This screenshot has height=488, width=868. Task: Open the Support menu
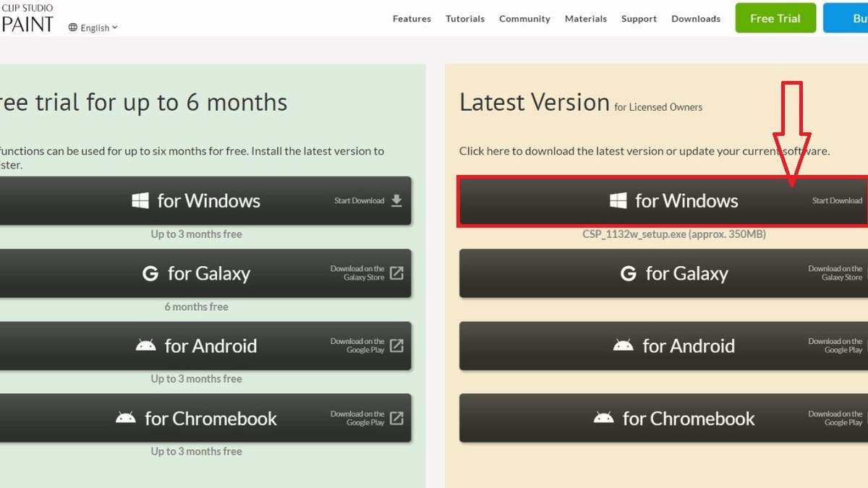click(x=639, y=19)
